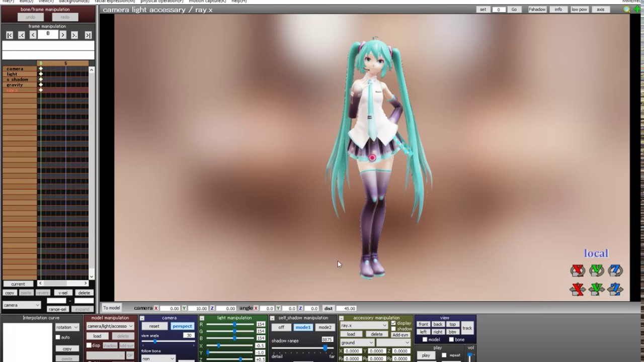Open the follow bone 'non' dropdown
Image resolution: width=644 pixels, height=362 pixels.
[158, 358]
